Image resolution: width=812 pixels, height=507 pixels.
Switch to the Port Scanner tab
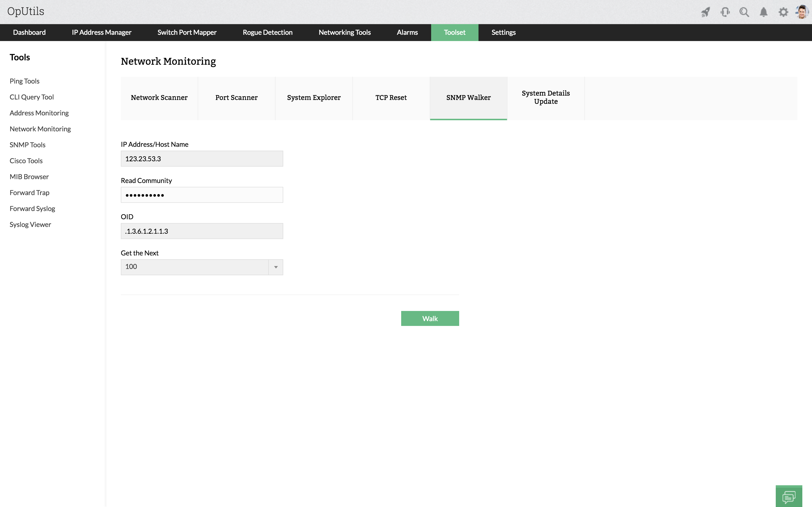237,98
